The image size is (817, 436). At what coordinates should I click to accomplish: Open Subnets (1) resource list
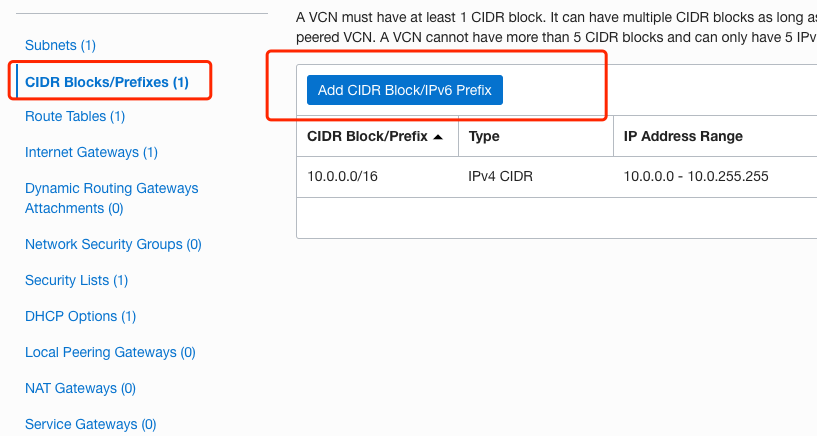(60, 45)
